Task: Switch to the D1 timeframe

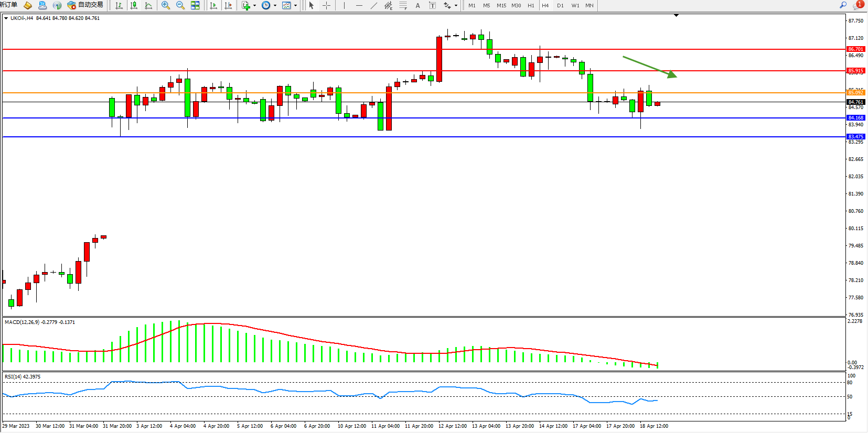Action: pyautogui.click(x=560, y=5)
